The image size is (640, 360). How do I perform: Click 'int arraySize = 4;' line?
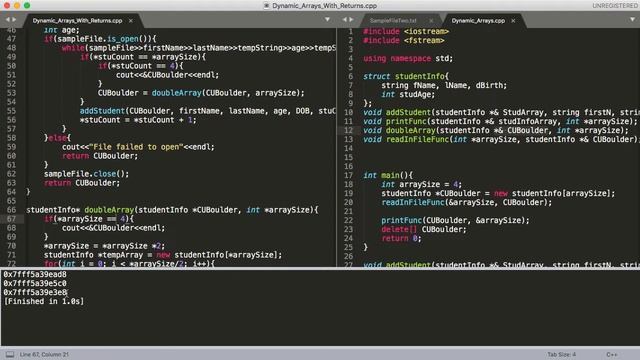coord(422,184)
